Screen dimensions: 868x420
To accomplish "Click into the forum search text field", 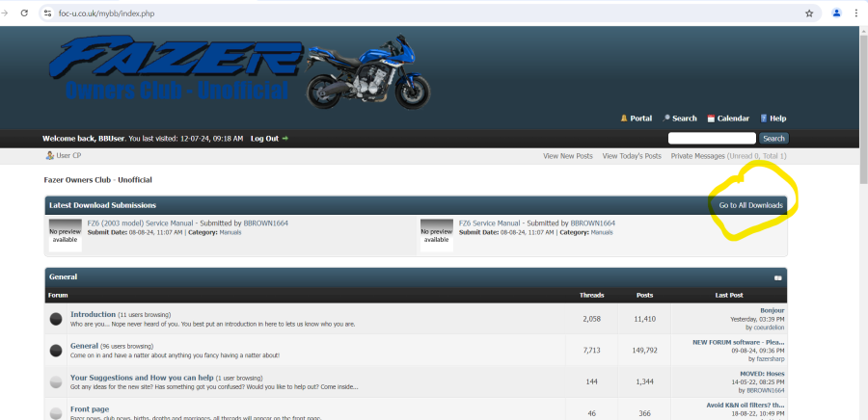I will pyautogui.click(x=712, y=138).
